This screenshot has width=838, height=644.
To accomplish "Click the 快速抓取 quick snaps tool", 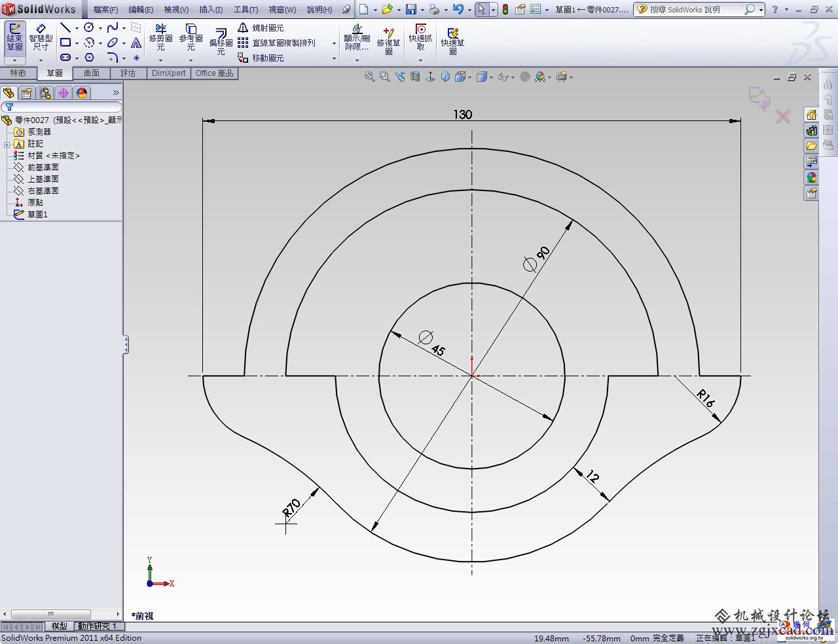I will click(x=420, y=38).
